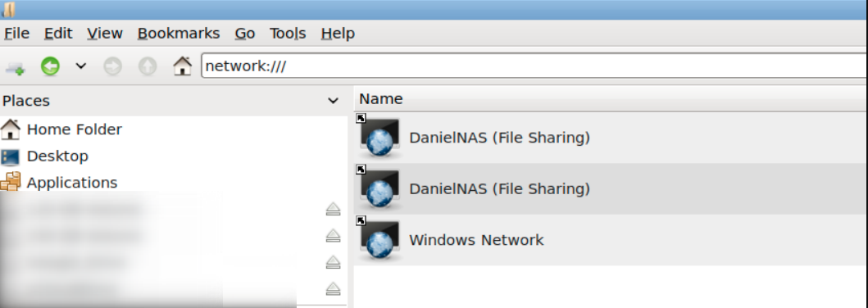Select the Windows Network entry

point(611,240)
